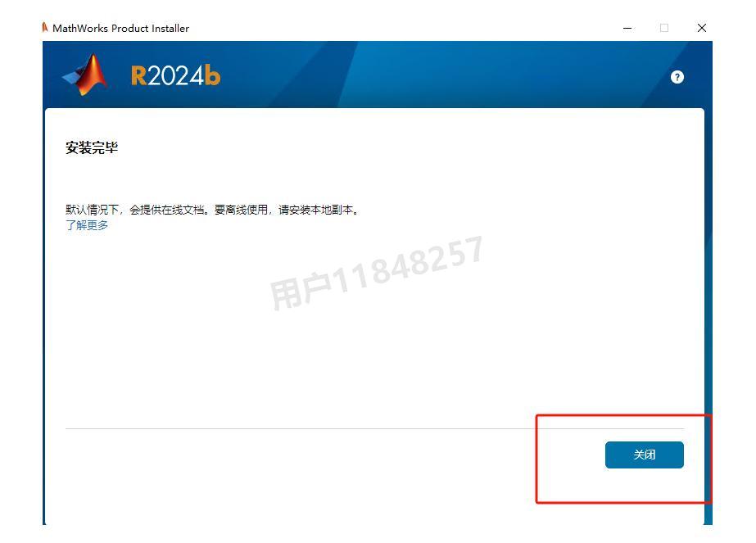Minimize the MathWorks Product Installer window
Image resolution: width=756 pixels, height=543 pixels.
pyautogui.click(x=627, y=28)
